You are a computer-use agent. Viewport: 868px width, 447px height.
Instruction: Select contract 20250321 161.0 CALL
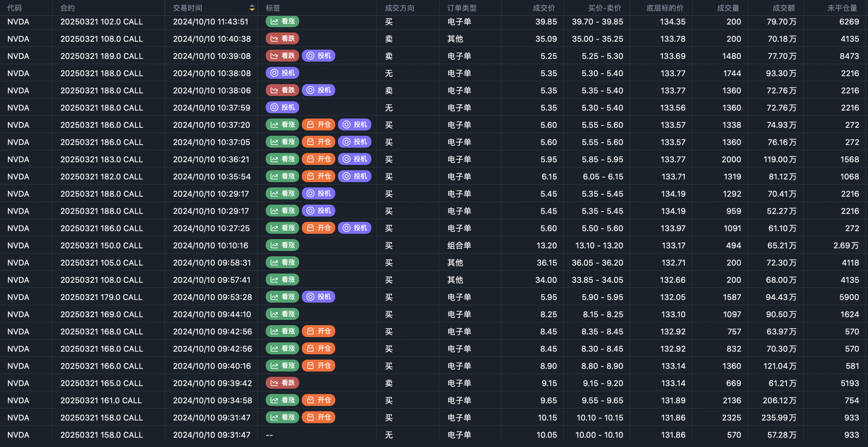[101, 400]
